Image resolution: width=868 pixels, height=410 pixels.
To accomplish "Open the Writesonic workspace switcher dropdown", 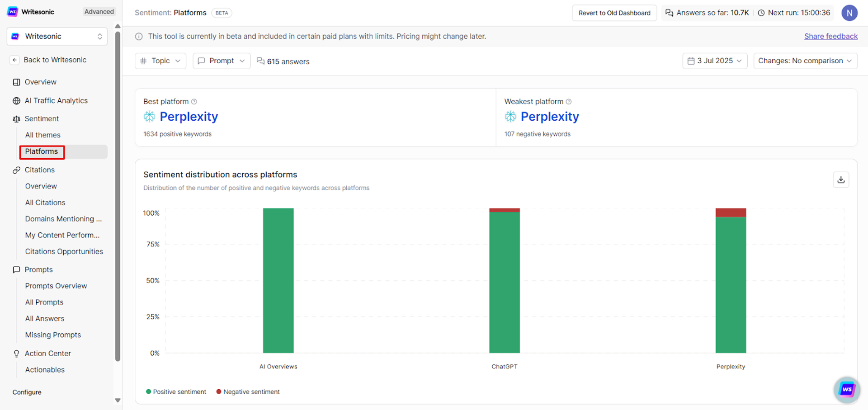I will pyautogui.click(x=57, y=36).
